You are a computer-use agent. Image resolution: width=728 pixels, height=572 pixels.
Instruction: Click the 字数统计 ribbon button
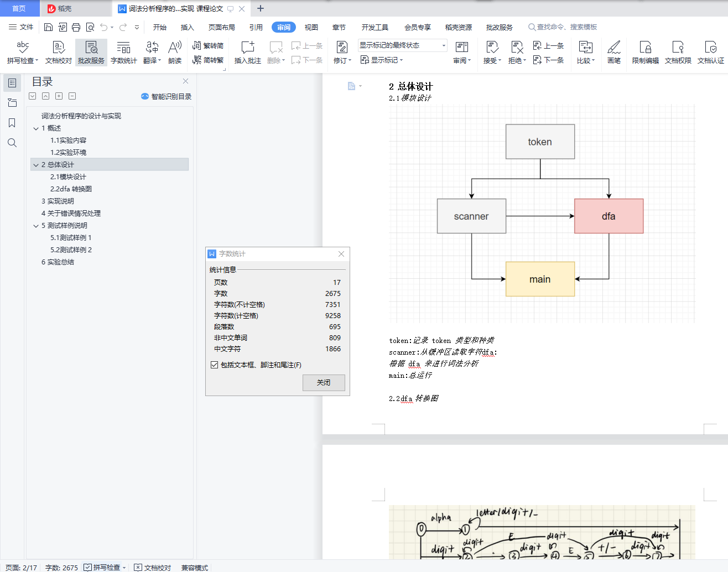(124, 53)
